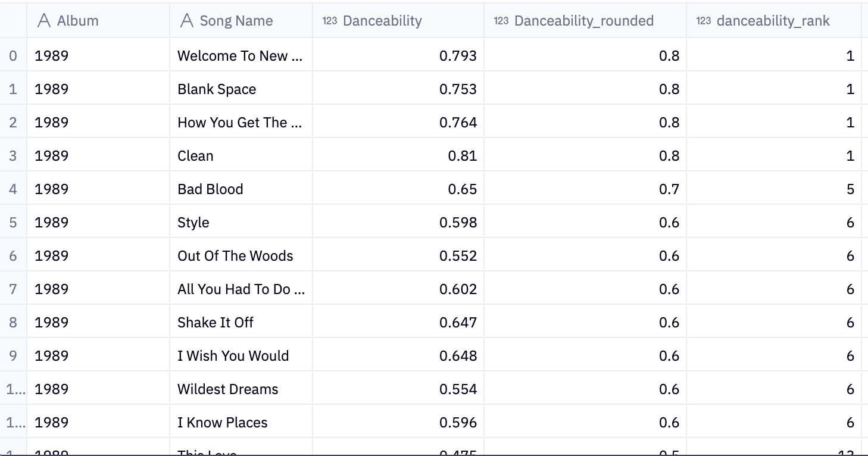Click the 123 icon on danceability_rank header
868x456 pixels.
703,20
